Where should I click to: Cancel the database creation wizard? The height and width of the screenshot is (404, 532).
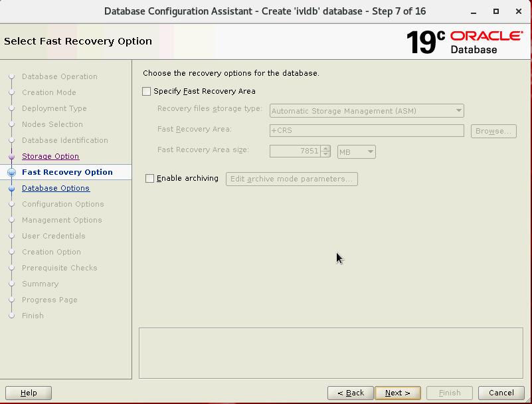[501, 393]
